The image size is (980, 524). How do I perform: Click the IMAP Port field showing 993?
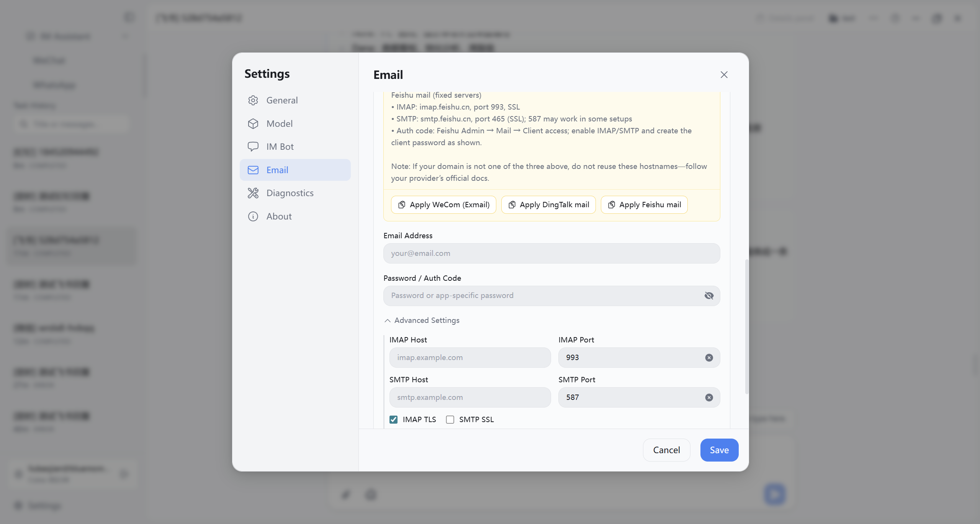pyautogui.click(x=639, y=357)
